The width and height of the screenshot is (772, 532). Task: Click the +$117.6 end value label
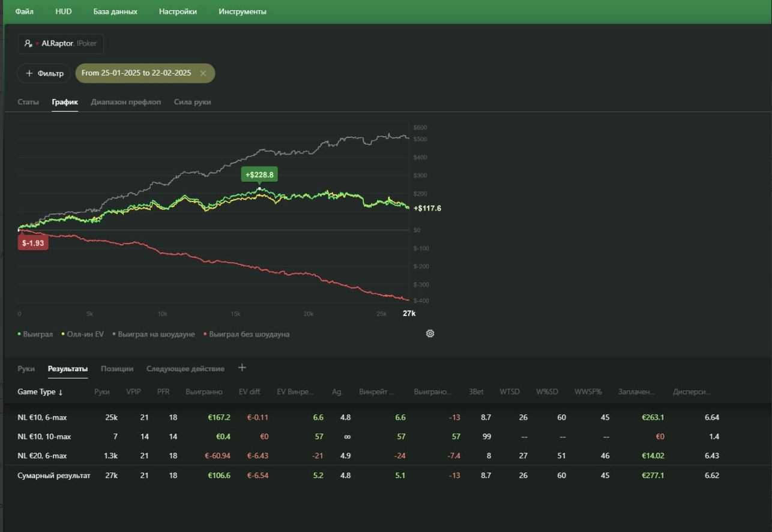tap(427, 208)
